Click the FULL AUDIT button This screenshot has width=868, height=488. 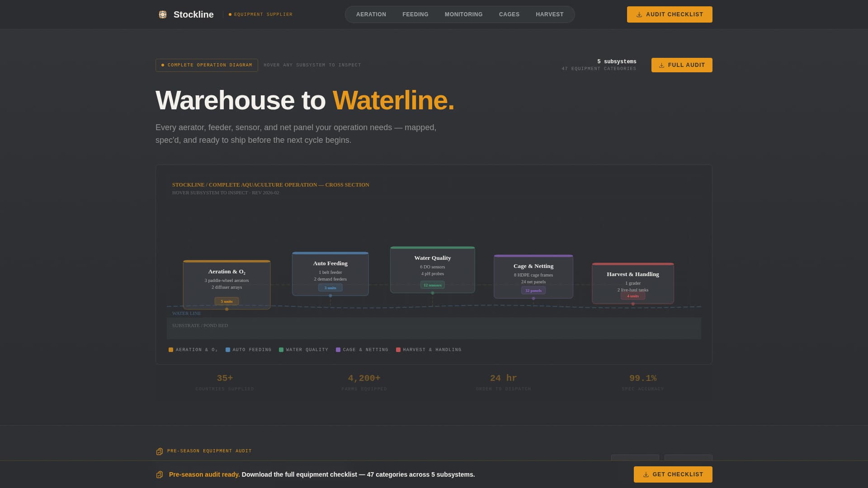(x=681, y=65)
